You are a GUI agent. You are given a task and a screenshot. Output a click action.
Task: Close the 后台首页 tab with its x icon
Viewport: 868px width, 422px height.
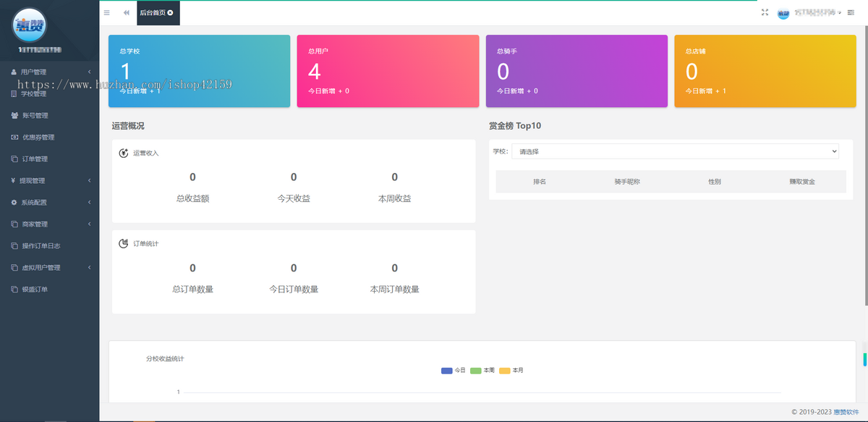(x=170, y=13)
